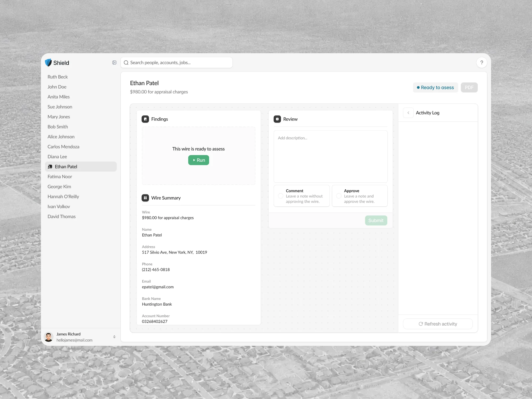
Task: Click account number 03268402627
Action: 155,322
